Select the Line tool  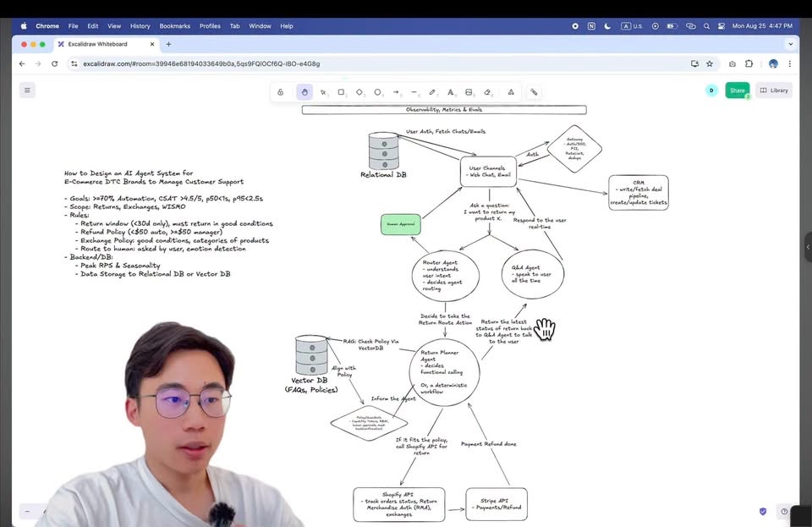coord(414,92)
